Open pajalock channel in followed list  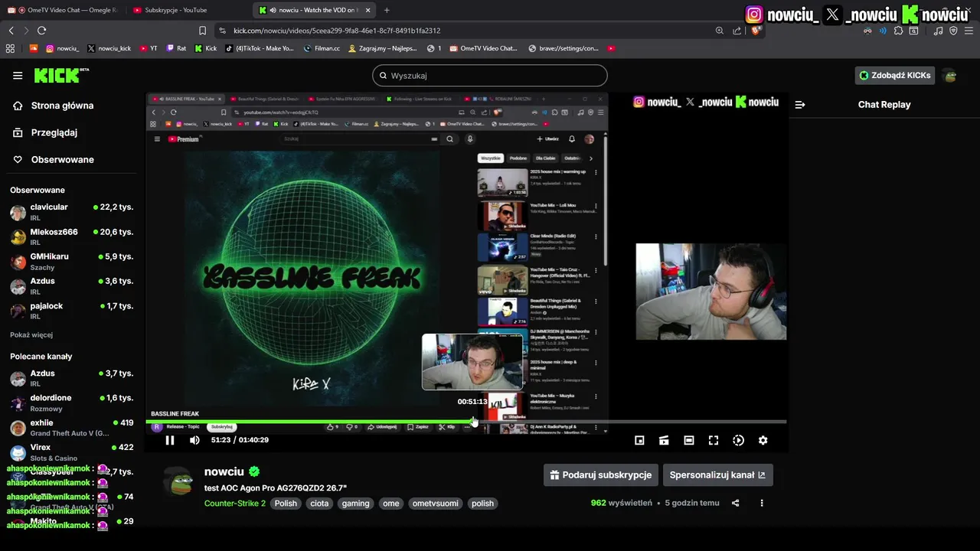[71, 311]
